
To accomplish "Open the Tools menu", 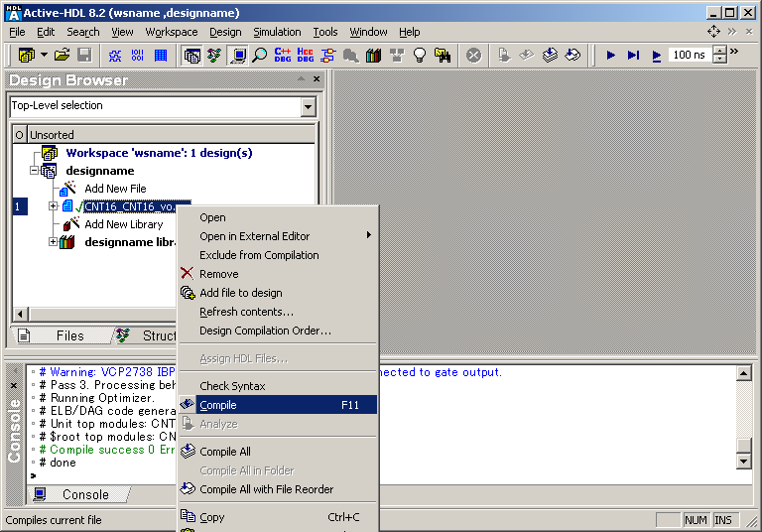I will (325, 32).
